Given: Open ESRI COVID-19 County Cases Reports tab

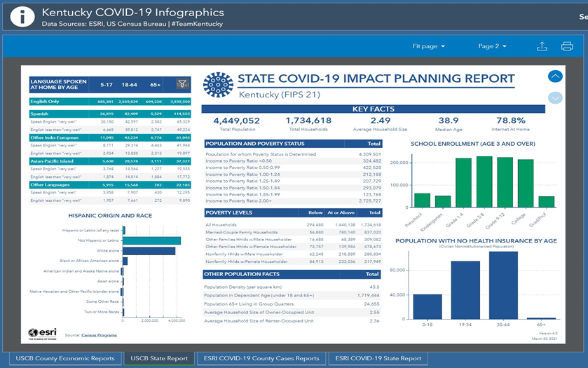Looking at the screenshot, I should point(261,358).
